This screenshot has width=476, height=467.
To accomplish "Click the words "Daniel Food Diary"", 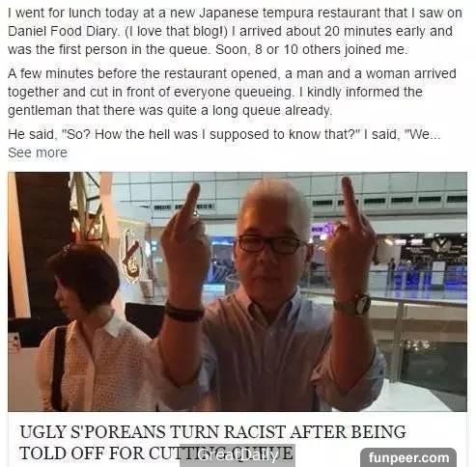I will [x=63, y=31].
